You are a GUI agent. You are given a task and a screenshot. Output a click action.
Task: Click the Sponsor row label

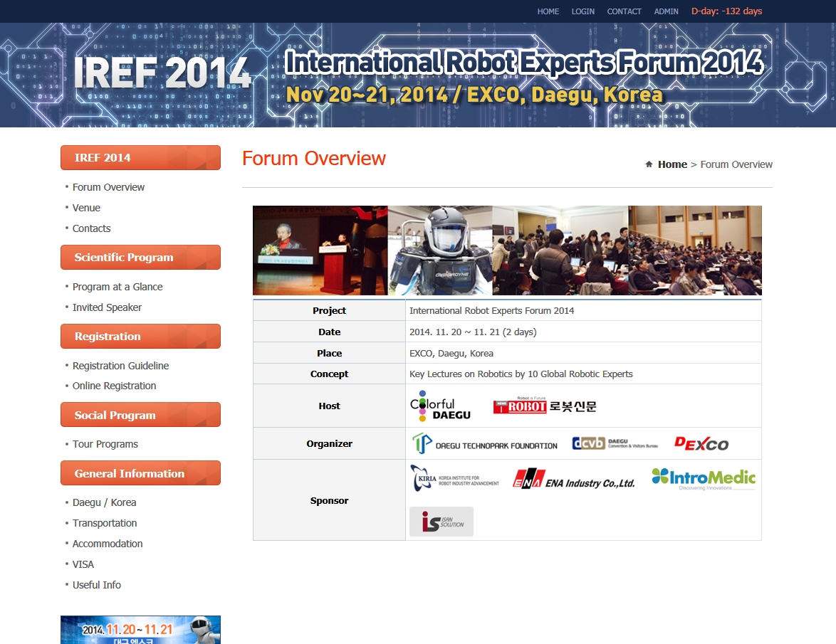coord(330,501)
